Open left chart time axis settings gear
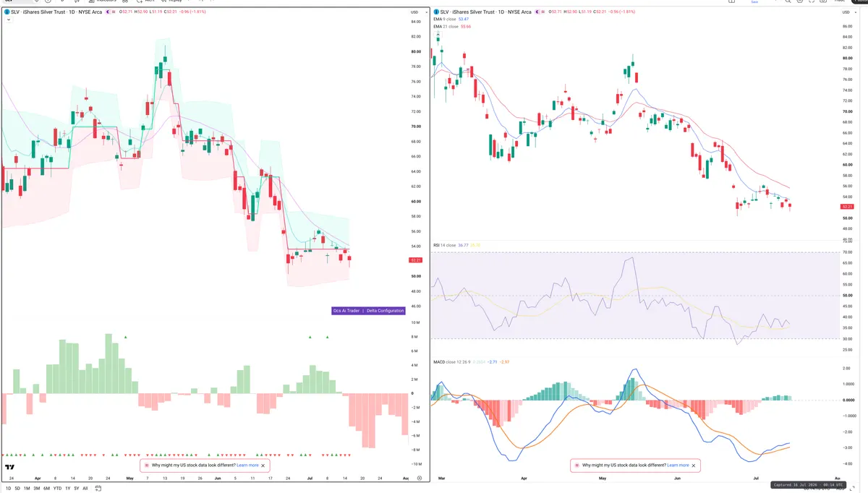868x493 pixels. pyautogui.click(x=419, y=478)
